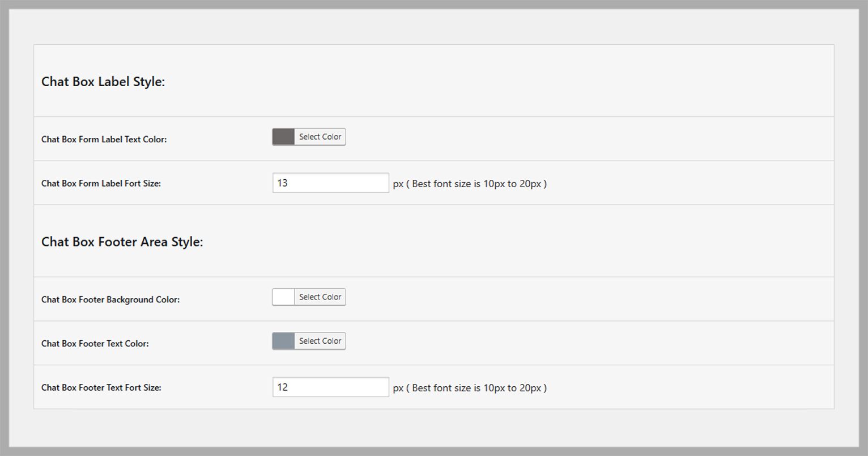Click Select Color for Footer Text Color
This screenshot has height=456, width=868.
320,341
